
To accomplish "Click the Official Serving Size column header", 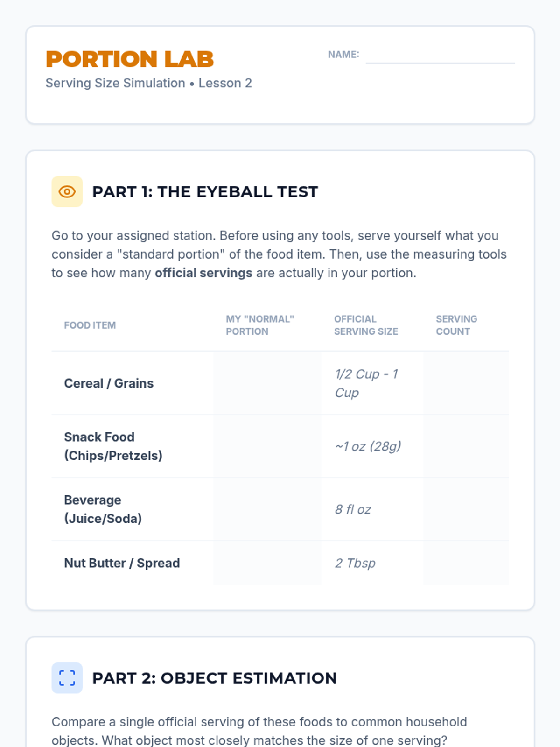I will (366, 325).
